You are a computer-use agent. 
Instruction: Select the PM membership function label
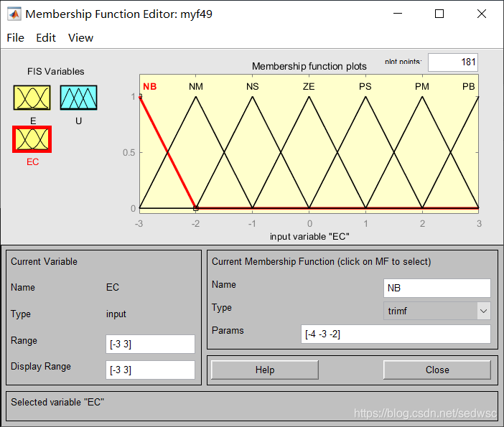[422, 86]
